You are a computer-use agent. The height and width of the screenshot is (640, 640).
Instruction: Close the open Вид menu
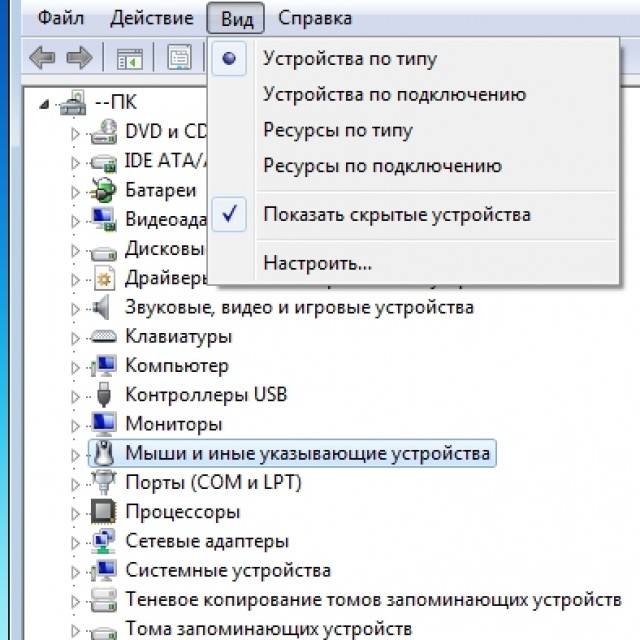(236, 18)
